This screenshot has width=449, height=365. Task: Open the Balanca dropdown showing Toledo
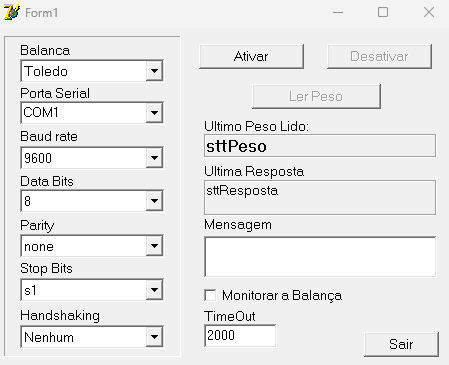coord(92,71)
